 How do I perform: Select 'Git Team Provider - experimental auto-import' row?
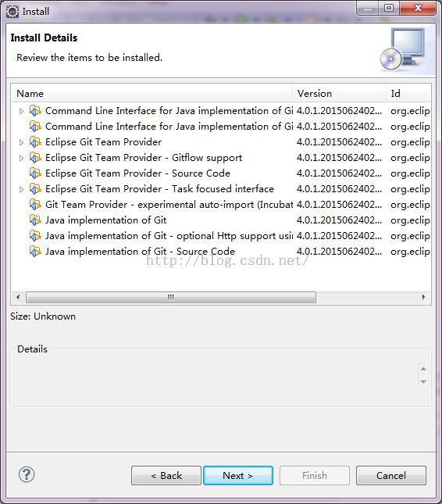pos(169,205)
